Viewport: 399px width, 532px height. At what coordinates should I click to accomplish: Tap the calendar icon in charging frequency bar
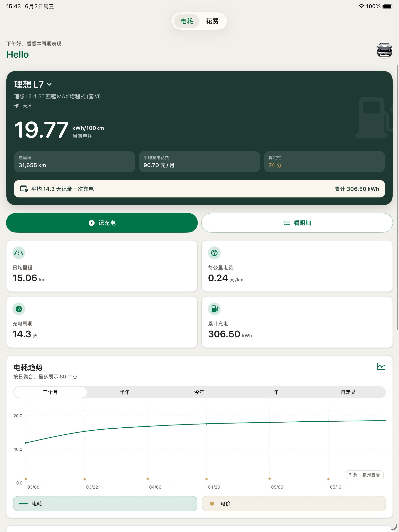coord(24,189)
